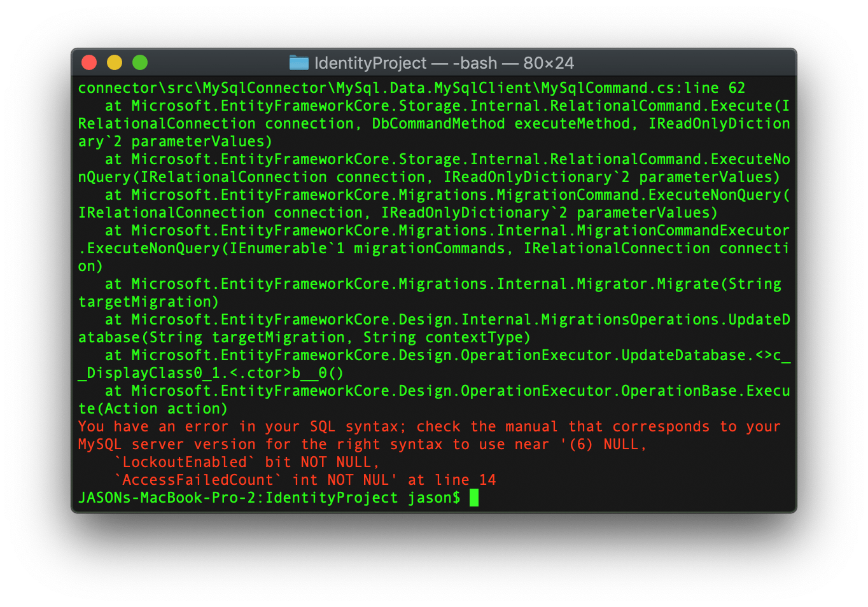Click the line '_DisplayClass0_1.<.ctor>b__0()'
This screenshot has height=607, width=868.
coord(211,373)
